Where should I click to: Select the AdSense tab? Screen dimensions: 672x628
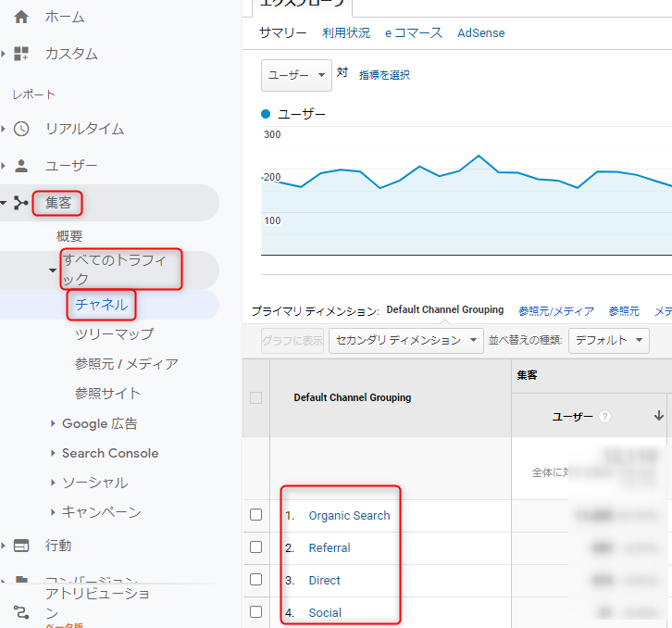[480, 33]
